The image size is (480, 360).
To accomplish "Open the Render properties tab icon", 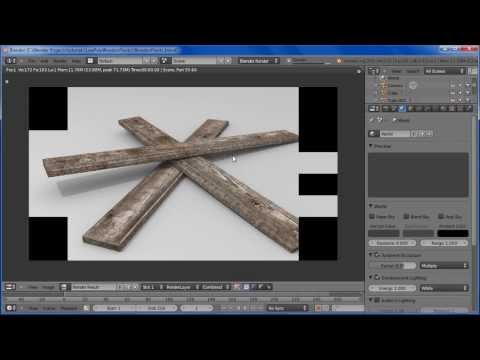I will point(386,108).
